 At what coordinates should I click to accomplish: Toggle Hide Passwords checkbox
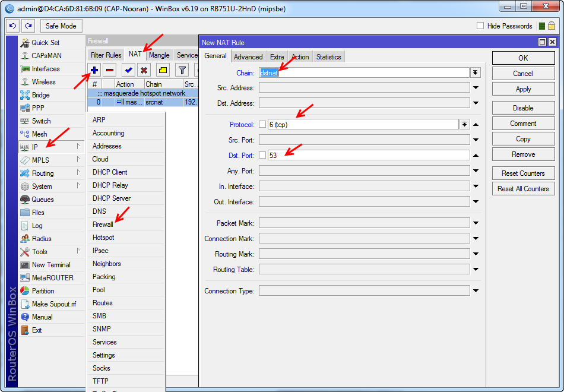click(x=480, y=26)
